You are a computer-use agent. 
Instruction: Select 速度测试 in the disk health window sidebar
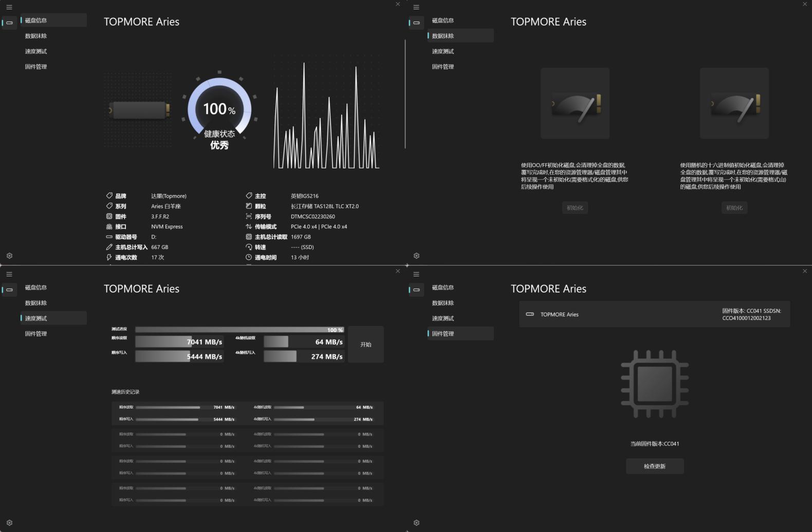[36, 51]
